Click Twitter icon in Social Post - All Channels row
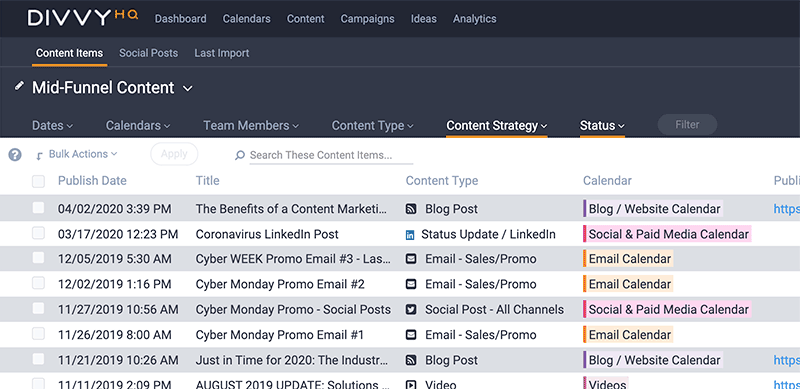 (411, 309)
